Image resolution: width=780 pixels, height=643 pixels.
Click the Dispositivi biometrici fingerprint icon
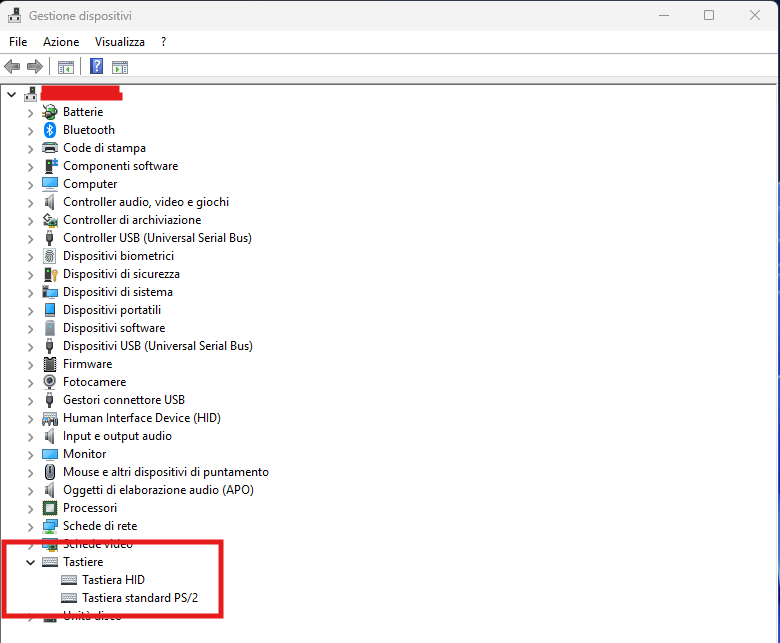tap(49, 256)
